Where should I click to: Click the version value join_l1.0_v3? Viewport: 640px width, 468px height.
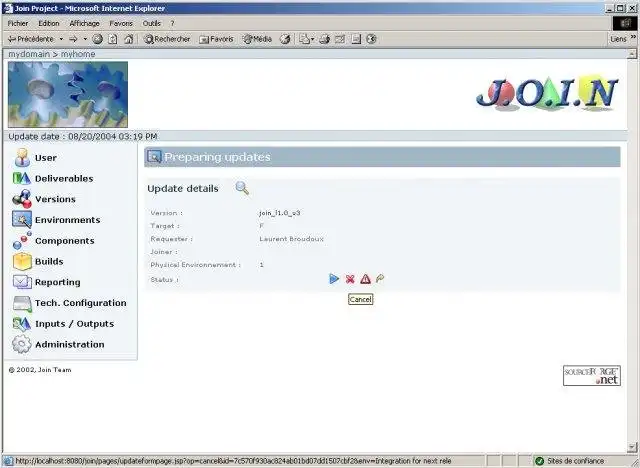coord(280,213)
